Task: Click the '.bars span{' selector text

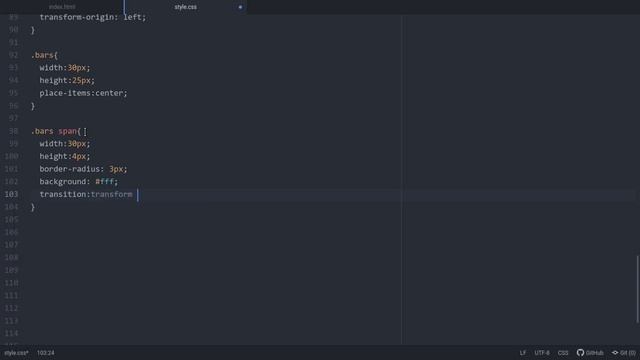Action: [56, 131]
